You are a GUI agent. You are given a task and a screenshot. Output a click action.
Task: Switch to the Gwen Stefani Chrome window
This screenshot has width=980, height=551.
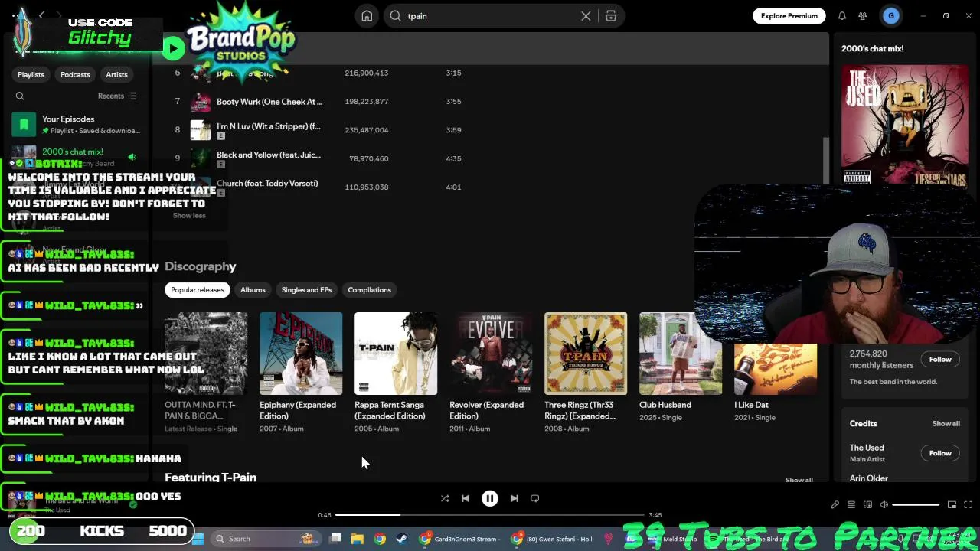click(x=553, y=539)
